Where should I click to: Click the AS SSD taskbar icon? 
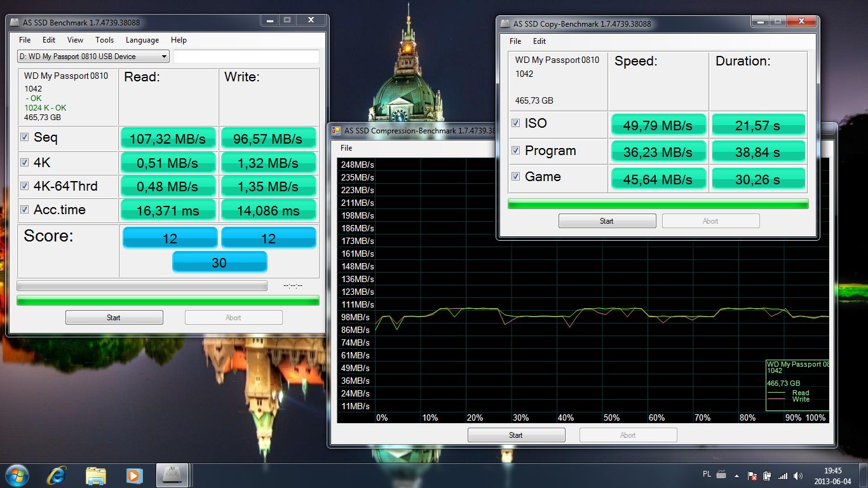(x=172, y=475)
